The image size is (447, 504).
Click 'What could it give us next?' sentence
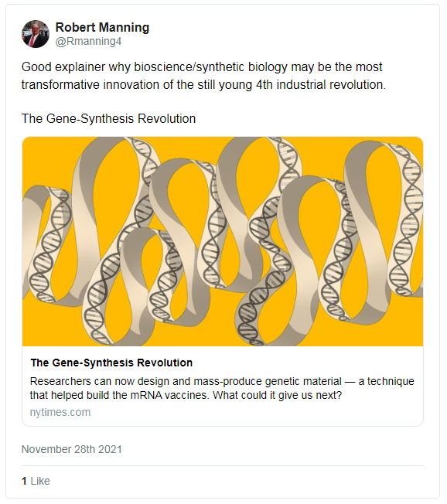coord(277,395)
